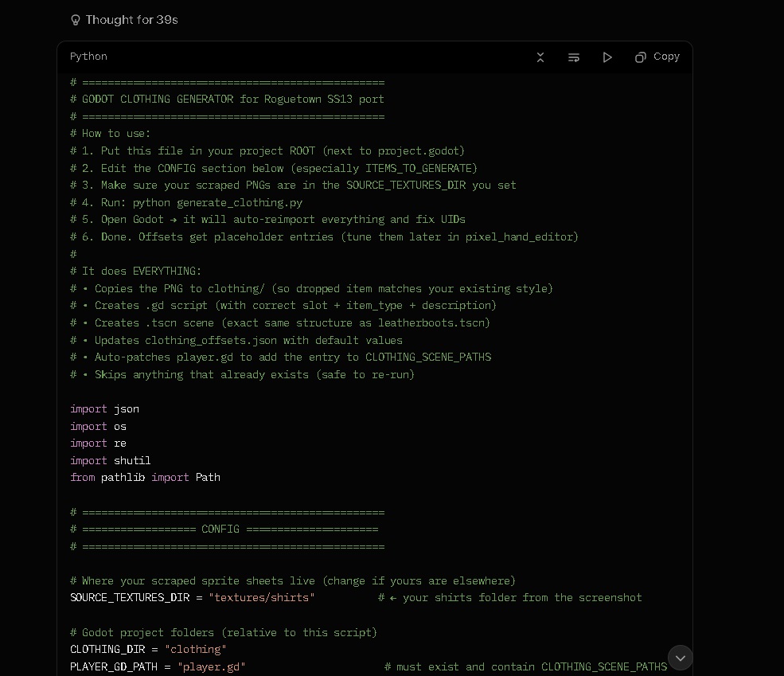Image resolution: width=784 pixels, height=676 pixels.
Task: Copy the code block contents
Action: (657, 57)
